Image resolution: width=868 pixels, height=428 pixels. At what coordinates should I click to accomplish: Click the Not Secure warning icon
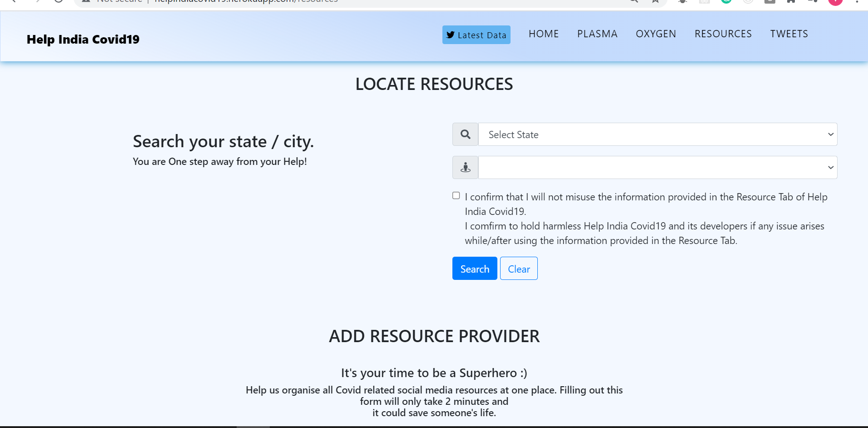tap(86, 1)
